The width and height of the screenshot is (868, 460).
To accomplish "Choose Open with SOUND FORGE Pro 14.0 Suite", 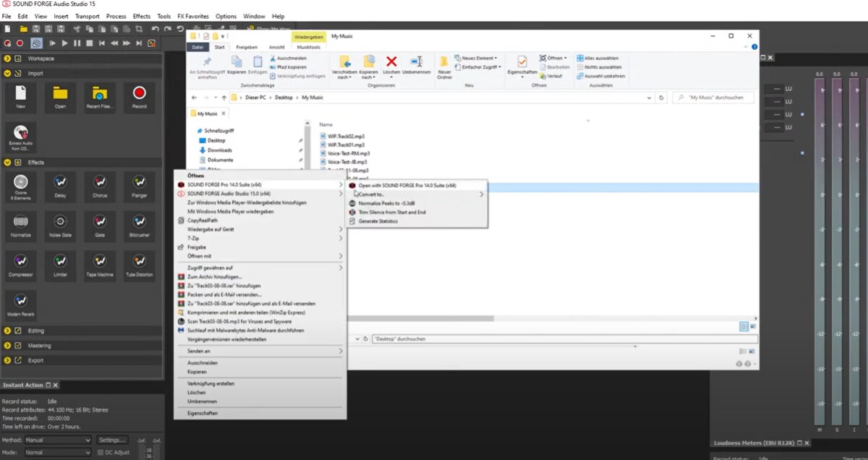I will point(417,185).
